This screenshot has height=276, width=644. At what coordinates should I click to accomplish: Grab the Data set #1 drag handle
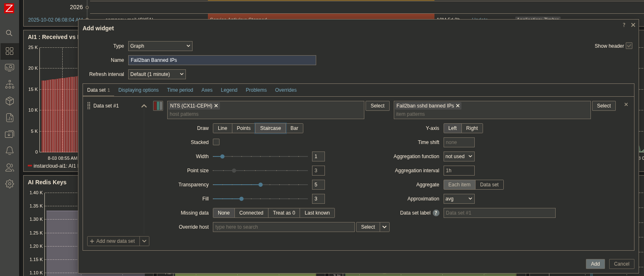(x=89, y=106)
